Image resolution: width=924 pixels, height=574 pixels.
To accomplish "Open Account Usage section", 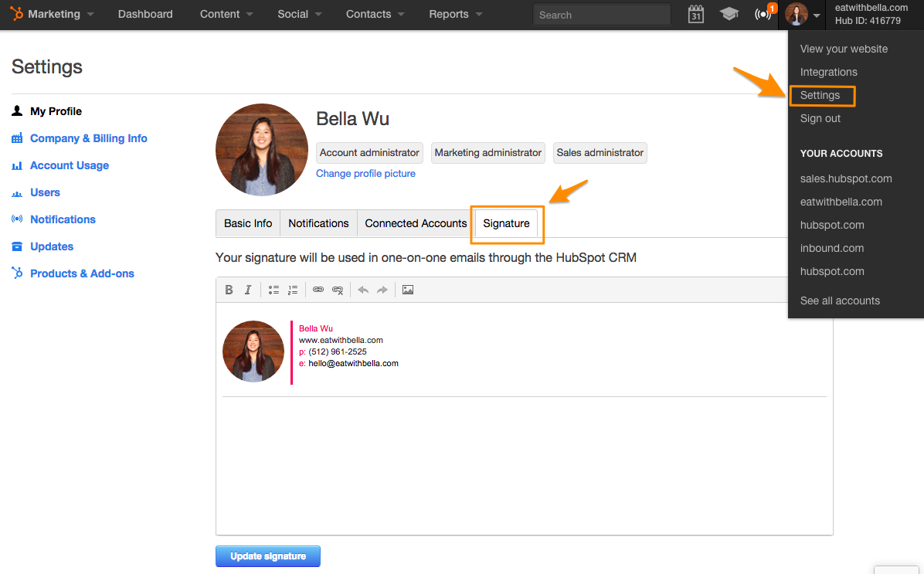I will click(70, 165).
